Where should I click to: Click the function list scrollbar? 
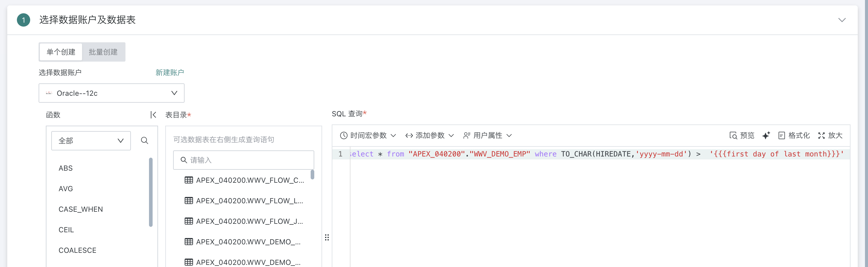click(150, 192)
